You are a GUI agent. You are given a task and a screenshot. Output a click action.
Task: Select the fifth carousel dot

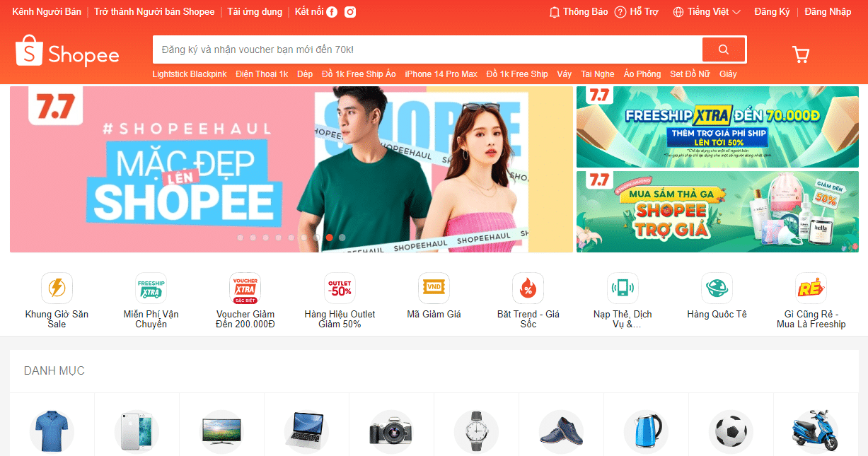click(291, 238)
